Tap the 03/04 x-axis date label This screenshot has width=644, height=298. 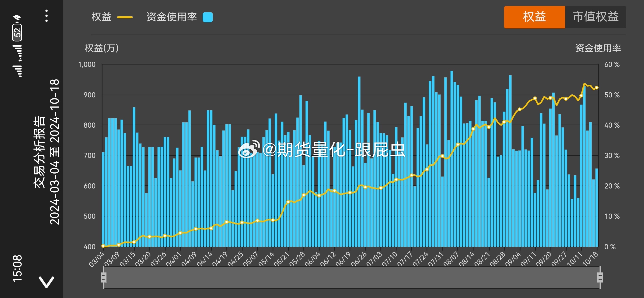[x=97, y=259]
